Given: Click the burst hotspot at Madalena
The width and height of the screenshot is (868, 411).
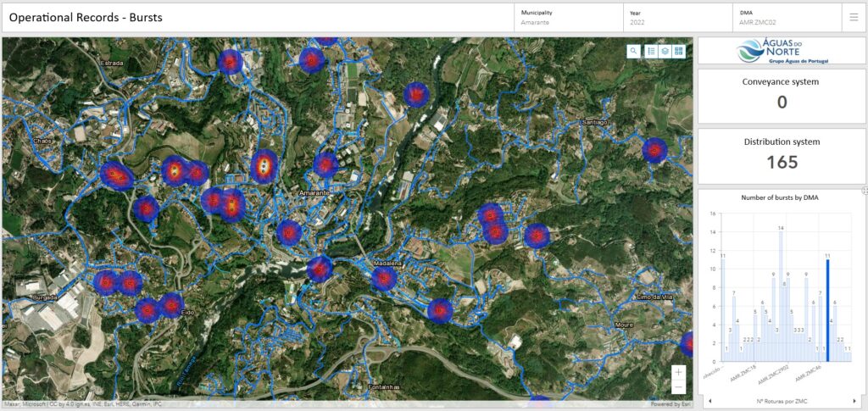Looking at the screenshot, I should click(x=384, y=278).
